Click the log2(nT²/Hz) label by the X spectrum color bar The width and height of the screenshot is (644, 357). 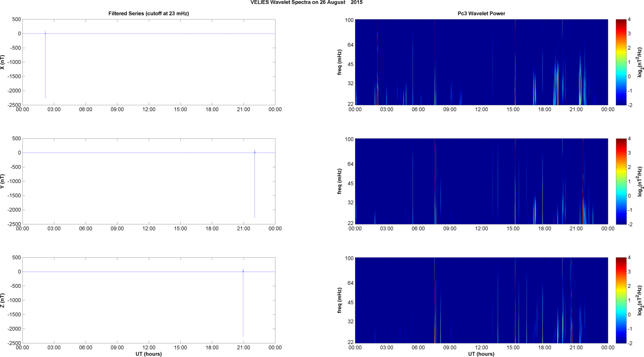[640, 62]
